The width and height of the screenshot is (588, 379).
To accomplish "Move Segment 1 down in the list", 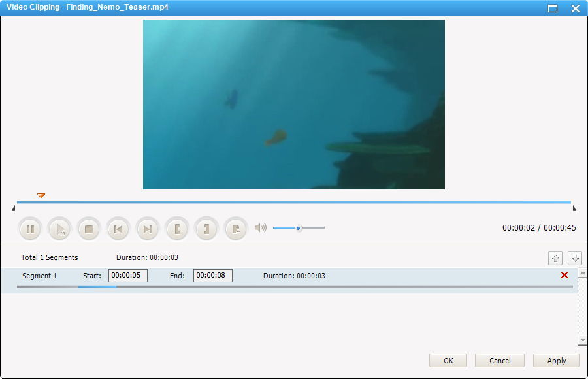I will [x=576, y=257].
